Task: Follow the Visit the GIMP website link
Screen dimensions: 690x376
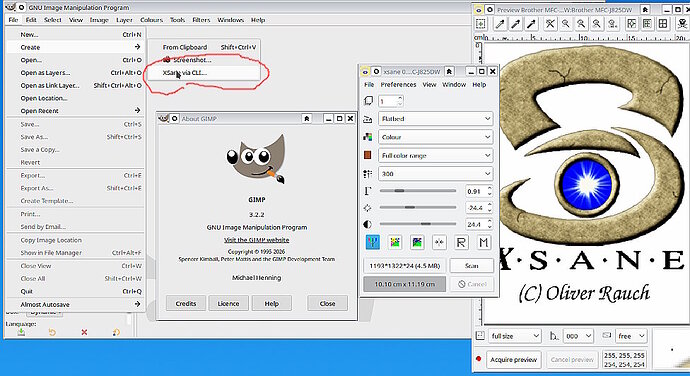Action: pos(257,240)
